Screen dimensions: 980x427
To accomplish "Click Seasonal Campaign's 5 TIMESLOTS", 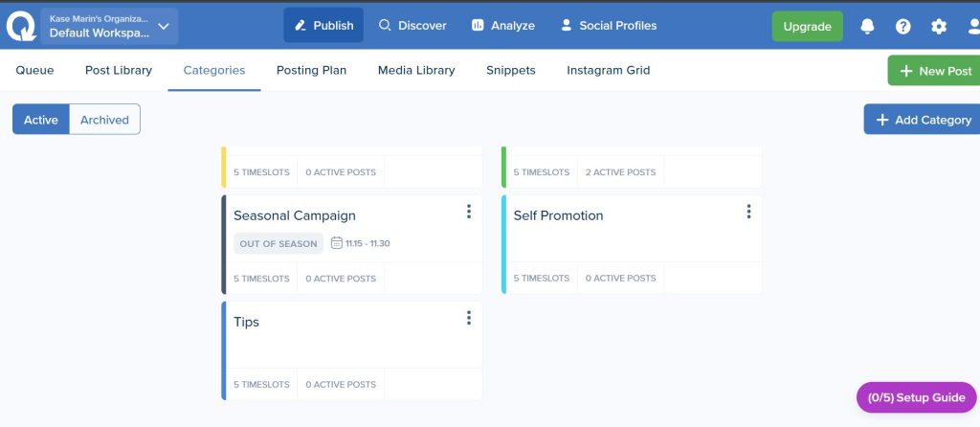I will pyautogui.click(x=261, y=279).
